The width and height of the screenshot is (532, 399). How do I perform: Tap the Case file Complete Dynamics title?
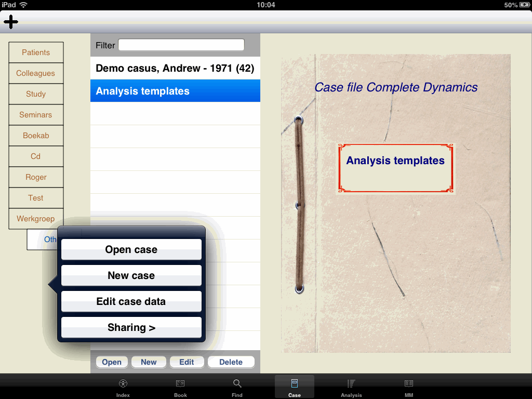point(395,87)
